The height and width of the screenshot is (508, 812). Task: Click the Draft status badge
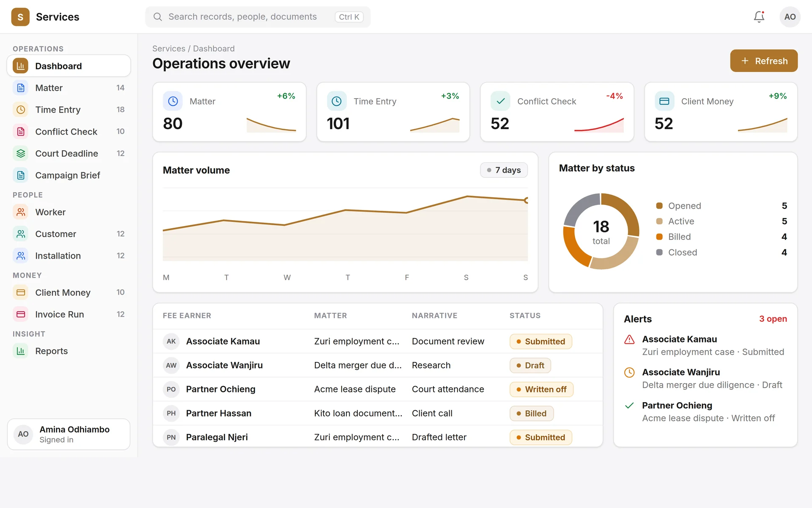530,365
